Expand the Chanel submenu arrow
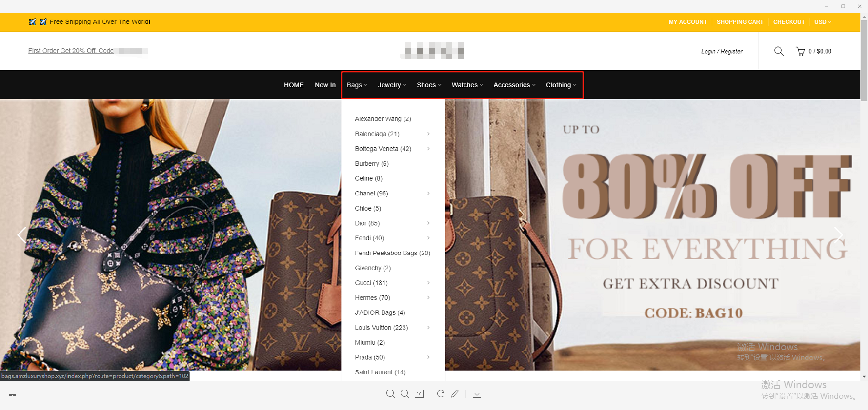This screenshot has height=410, width=868. tap(428, 194)
